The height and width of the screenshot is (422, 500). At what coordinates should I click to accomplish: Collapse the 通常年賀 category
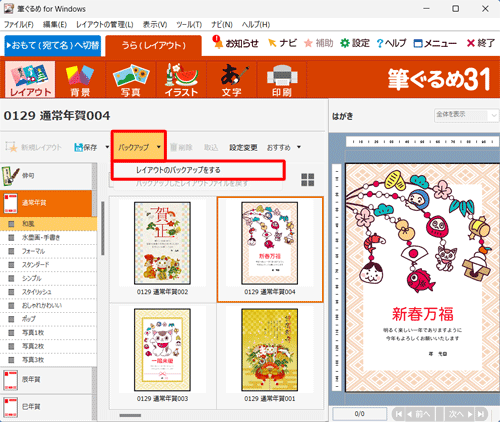pyautogui.click(x=47, y=203)
